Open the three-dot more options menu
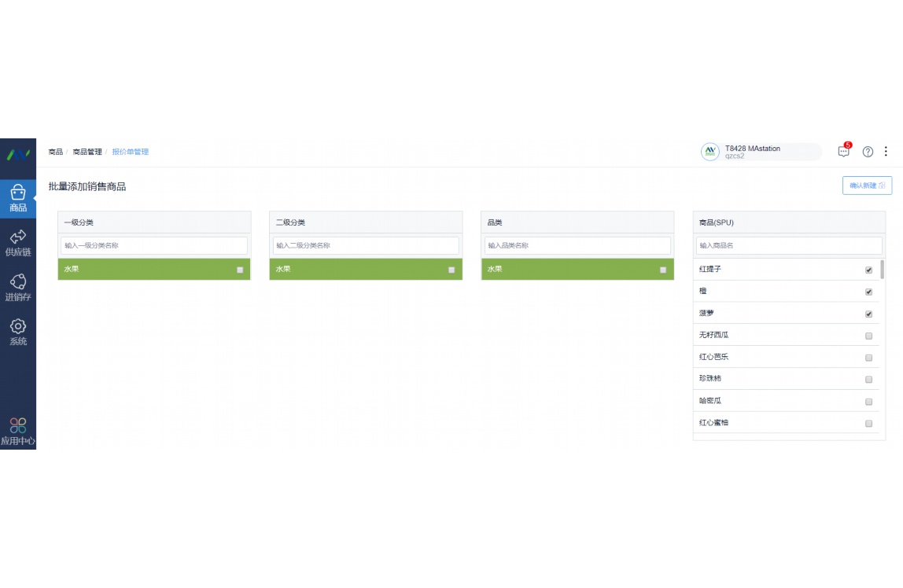 pyautogui.click(x=886, y=152)
